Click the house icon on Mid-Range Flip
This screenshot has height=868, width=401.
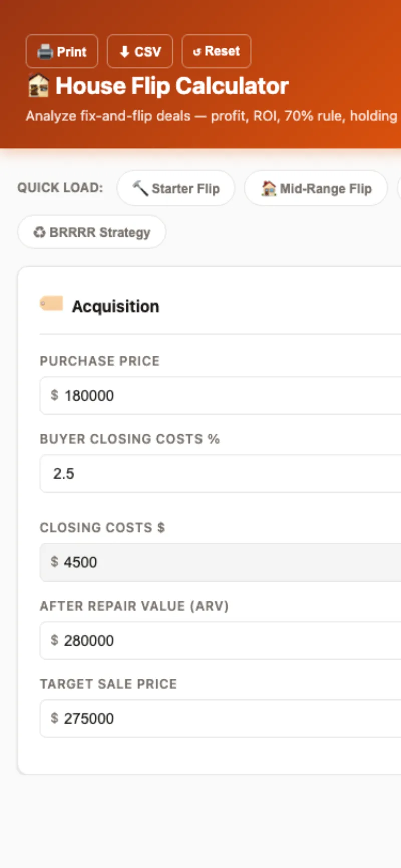(269, 188)
